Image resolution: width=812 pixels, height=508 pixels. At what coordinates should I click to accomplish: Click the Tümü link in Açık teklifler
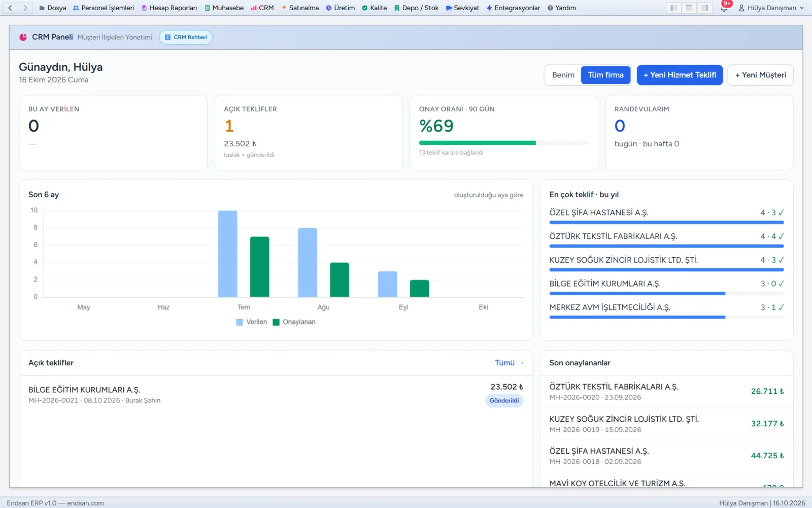[509, 363]
